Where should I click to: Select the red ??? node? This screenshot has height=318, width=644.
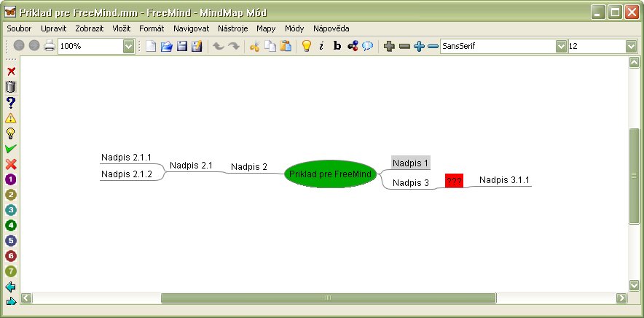click(x=455, y=181)
